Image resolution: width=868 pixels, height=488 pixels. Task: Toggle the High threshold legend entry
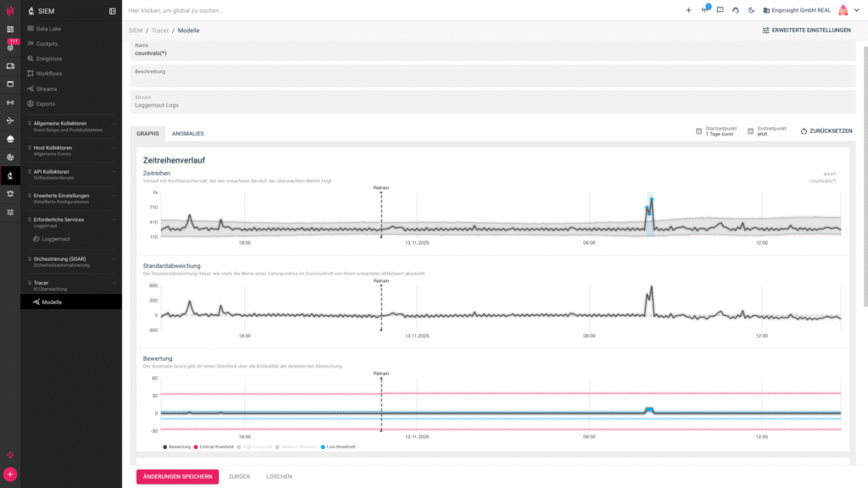pyautogui.click(x=254, y=446)
